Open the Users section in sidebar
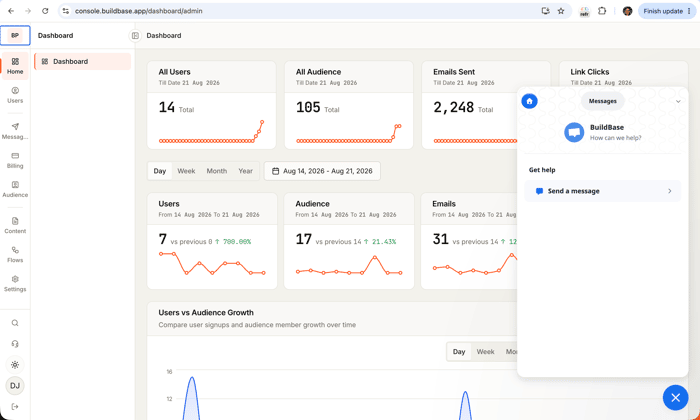The image size is (700, 420). click(15, 95)
